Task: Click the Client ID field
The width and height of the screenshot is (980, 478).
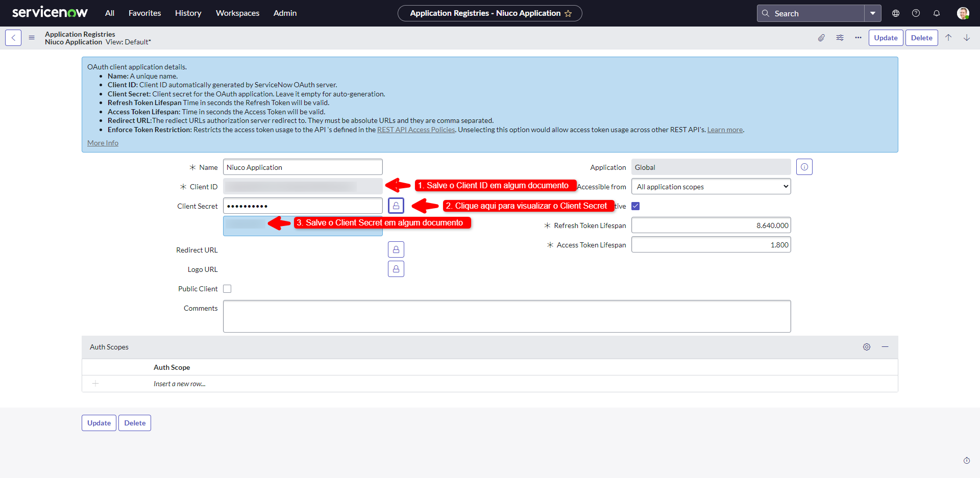Action: [303, 187]
